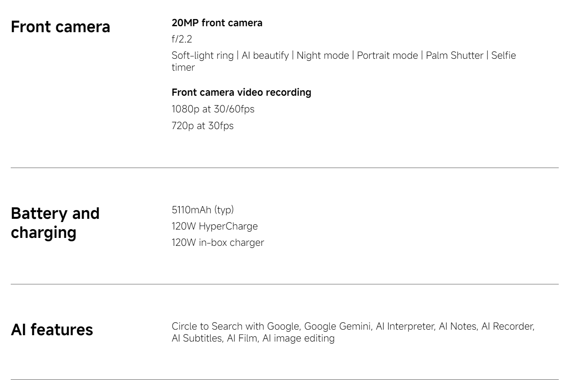Image resolution: width=581 pixels, height=392 pixels.
Task: Click the 20MP front camera subheading
Action: pyautogui.click(x=217, y=23)
